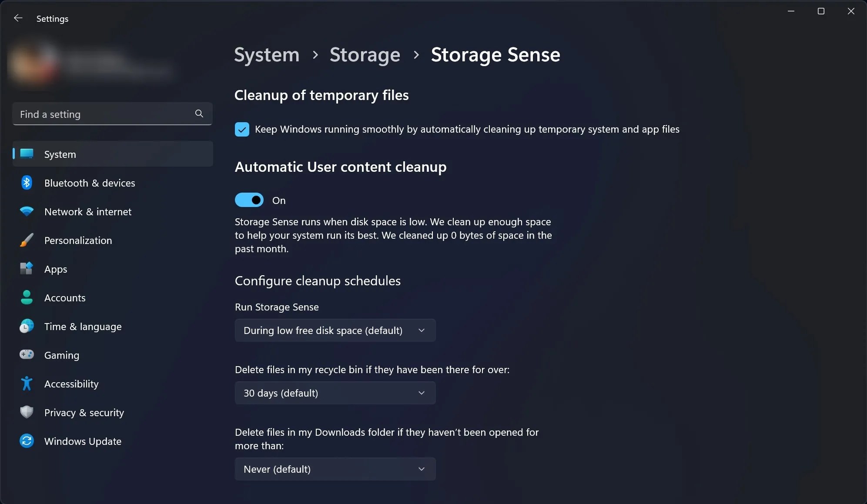
Task: Turn off Automatic User content cleanup
Action: (x=249, y=200)
